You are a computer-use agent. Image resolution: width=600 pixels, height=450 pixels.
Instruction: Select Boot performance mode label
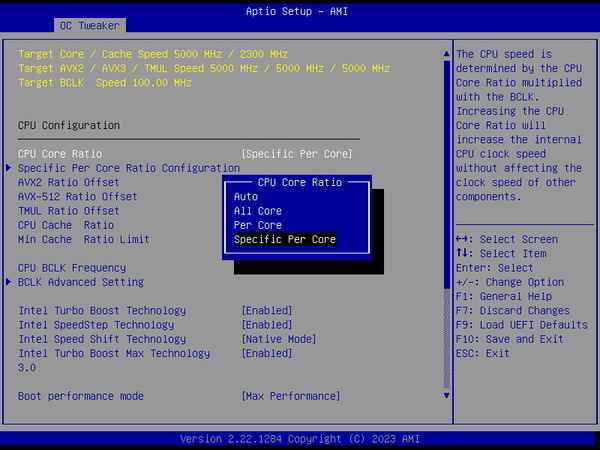[81, 396]
